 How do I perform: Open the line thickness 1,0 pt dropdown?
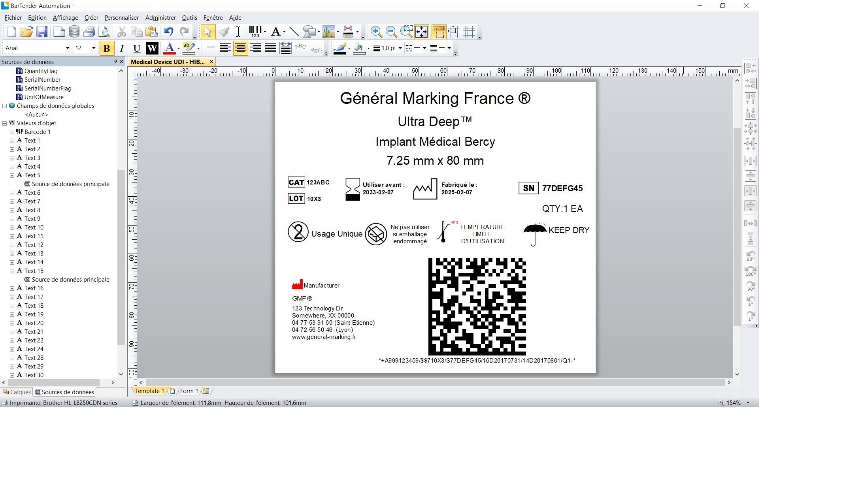pyautogui.click(x=400, y=48)
